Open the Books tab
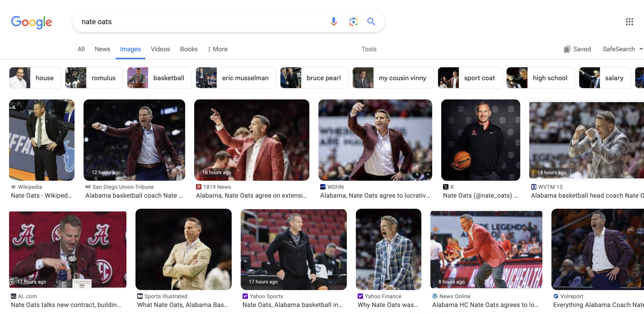This screenshot has width=644, height=314. point(189,49)
